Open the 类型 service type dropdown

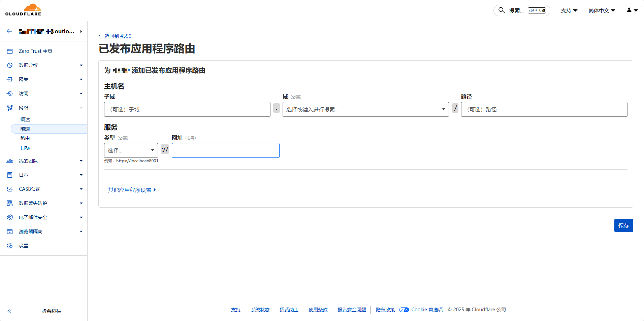click(x=131, y=150)
